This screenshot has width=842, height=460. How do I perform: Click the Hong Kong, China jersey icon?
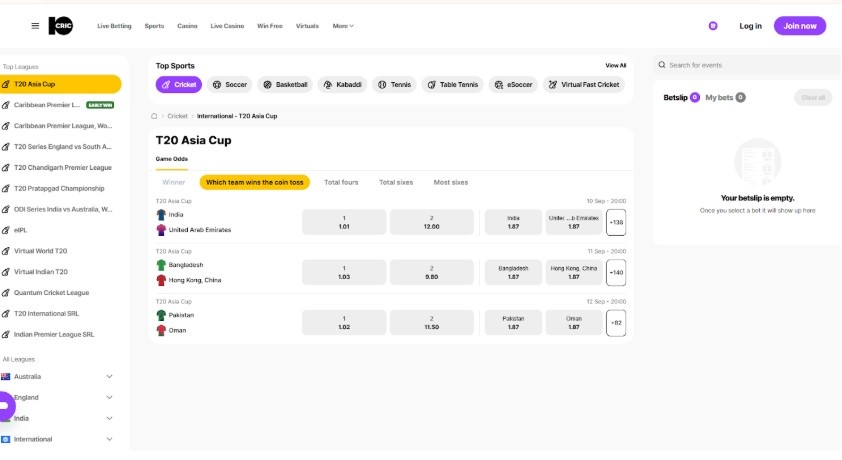pyautogui.click(x=161, y=280)
